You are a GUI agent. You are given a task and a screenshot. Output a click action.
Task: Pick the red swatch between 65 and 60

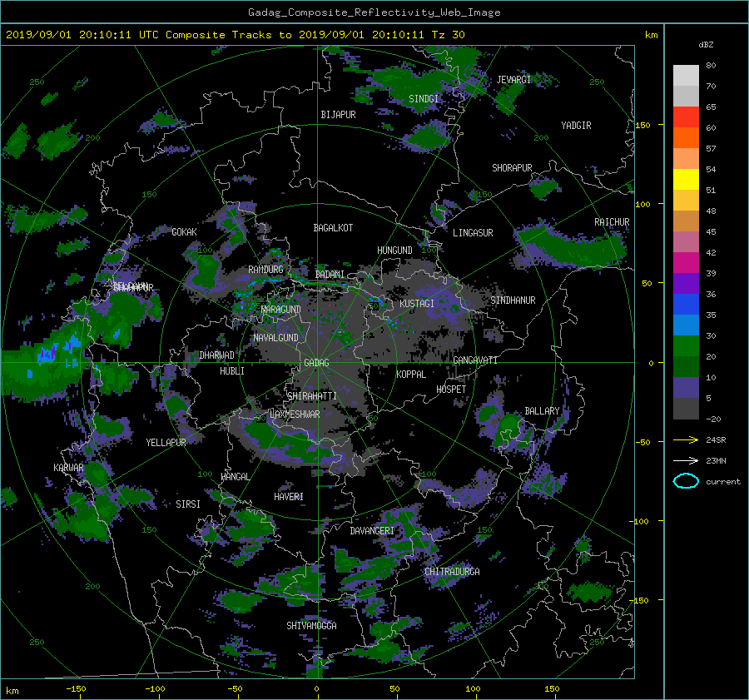coord(686,117)
